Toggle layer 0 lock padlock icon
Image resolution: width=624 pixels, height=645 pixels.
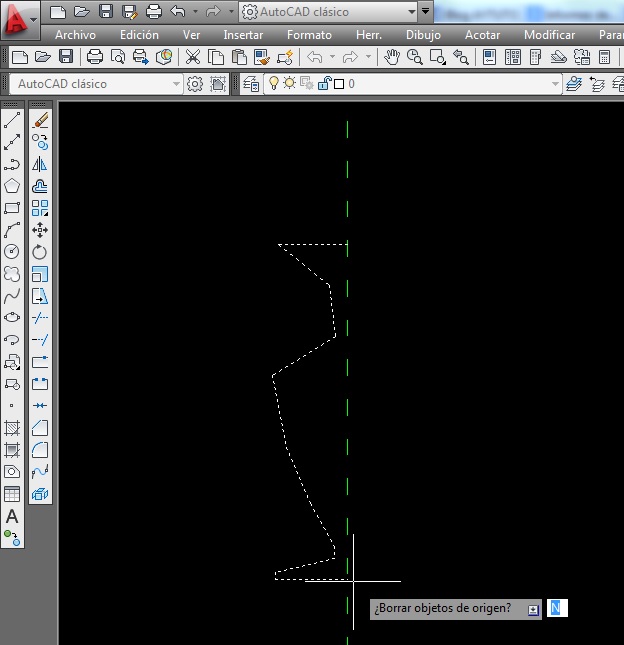324,84
